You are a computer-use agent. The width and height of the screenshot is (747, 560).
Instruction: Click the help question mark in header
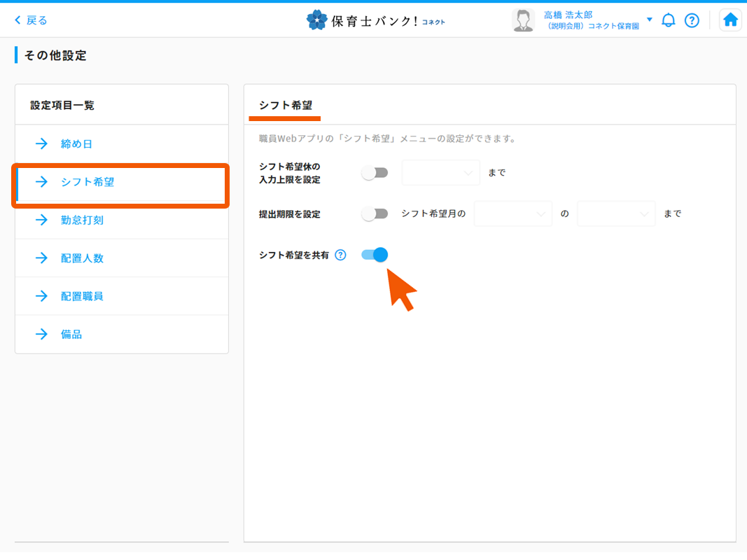click(692, 20)
